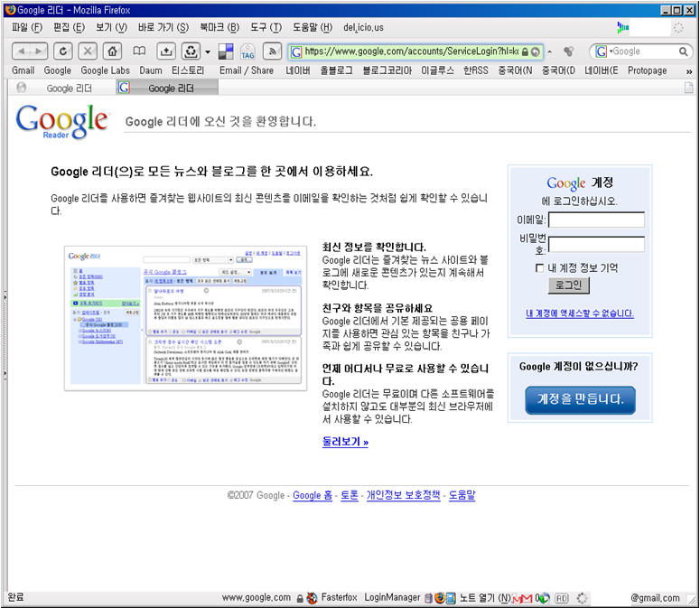Open the 토론 footer link
Image resolution: width=700 pixels, height=608 pixels.
pos(350,495)
